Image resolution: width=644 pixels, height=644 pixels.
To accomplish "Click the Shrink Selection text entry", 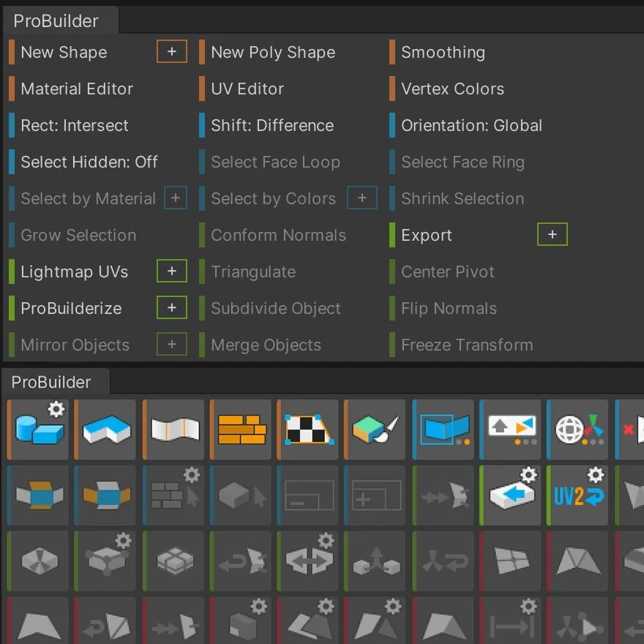I will pyautogui.click(x=463, y=198).
